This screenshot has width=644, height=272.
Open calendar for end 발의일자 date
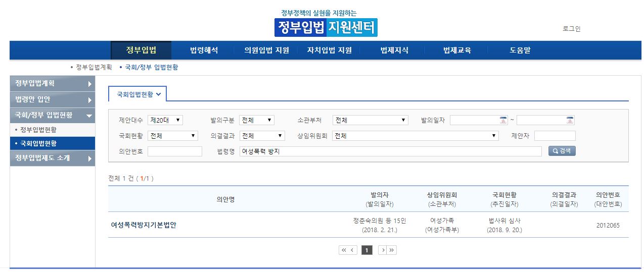[570, 120]
